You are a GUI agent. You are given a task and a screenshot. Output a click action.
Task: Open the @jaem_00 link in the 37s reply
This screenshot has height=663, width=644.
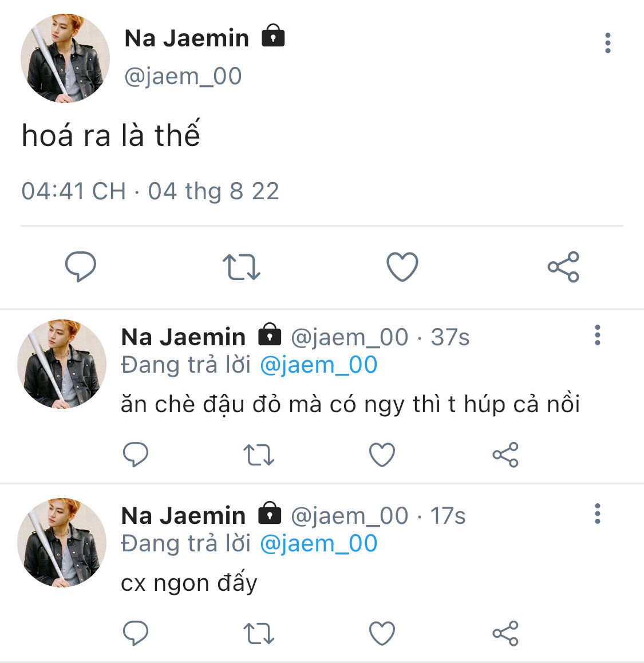pos(318,365)
